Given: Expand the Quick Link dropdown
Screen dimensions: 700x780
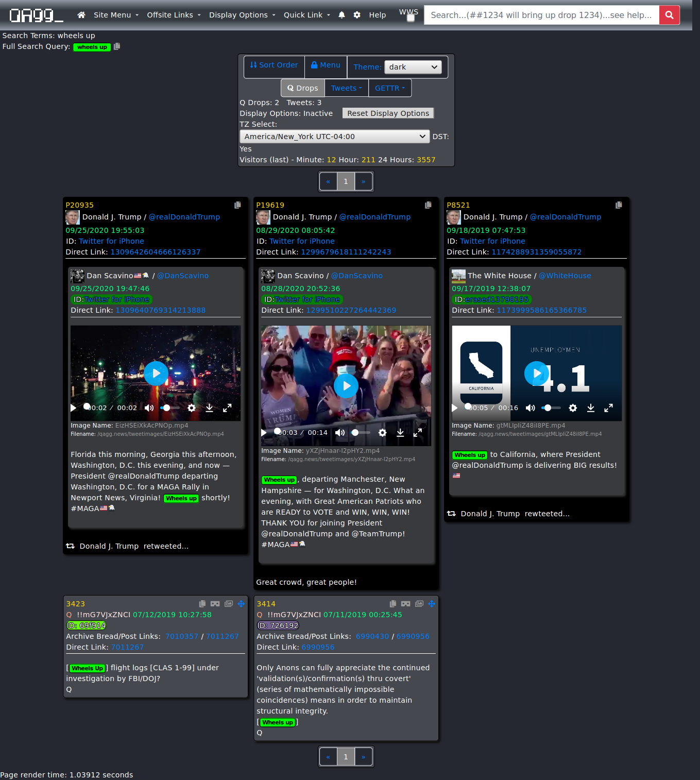Looking at the screenshot, I should (x=307, y=15).
